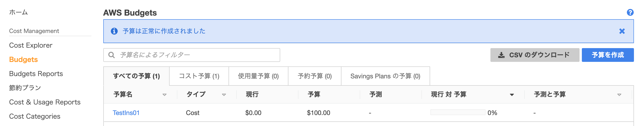Image resolution: width=644 pixels, height=126 pixels.
Task: Focus the budget name filter field
Action: tap(192, 55)
